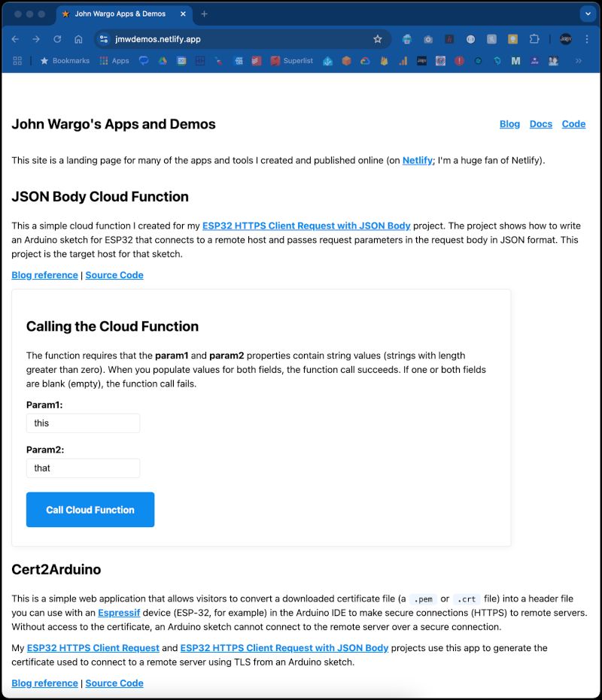Go back to the previous page
Viewport: 602px width, 700px height.
click(x=15, y=39)
